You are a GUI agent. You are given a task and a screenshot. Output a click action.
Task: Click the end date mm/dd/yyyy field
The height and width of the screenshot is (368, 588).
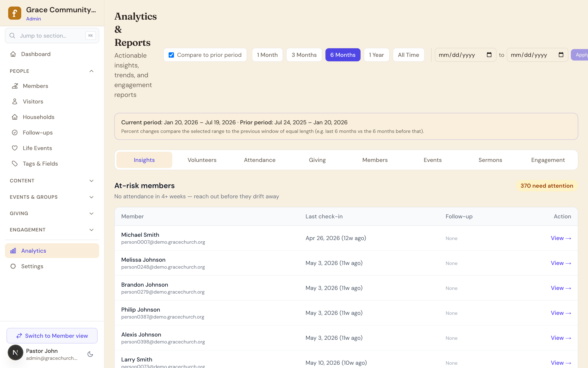(537, 55)
